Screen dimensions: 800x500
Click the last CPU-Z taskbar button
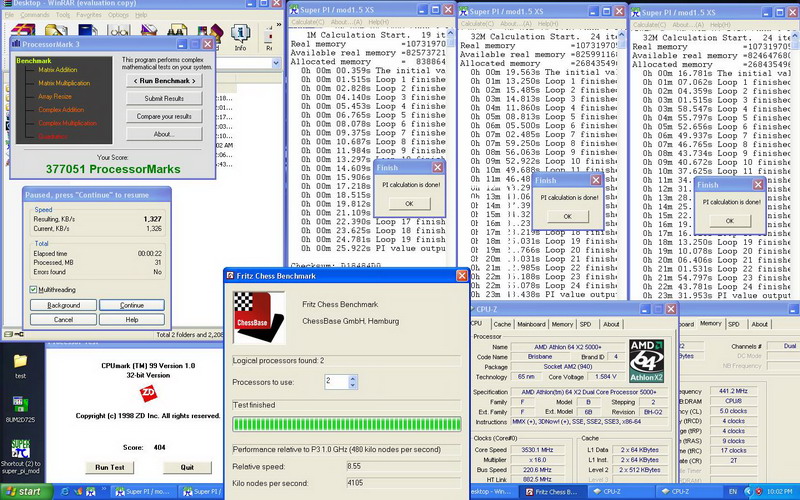pyautogui.click(x=687, y=492)
